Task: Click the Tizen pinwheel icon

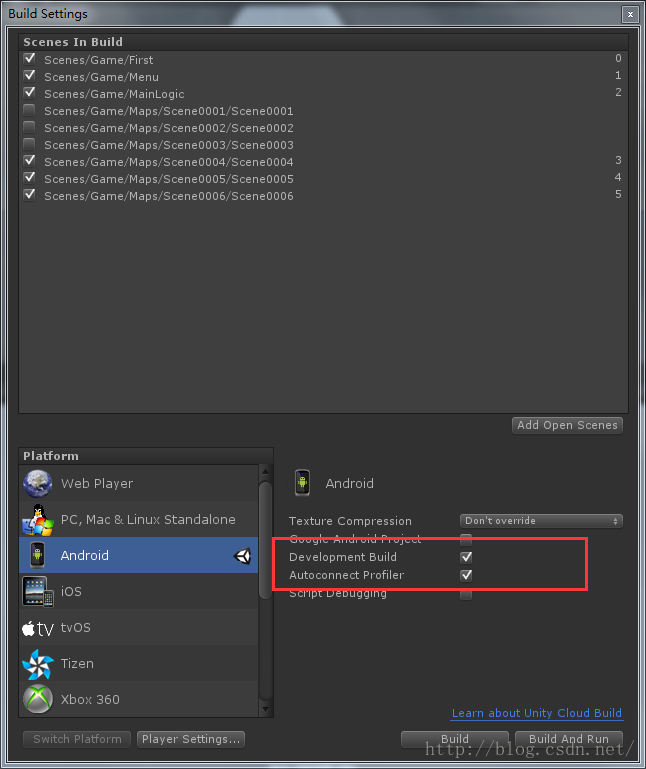Action: click(x=38, y=664)
